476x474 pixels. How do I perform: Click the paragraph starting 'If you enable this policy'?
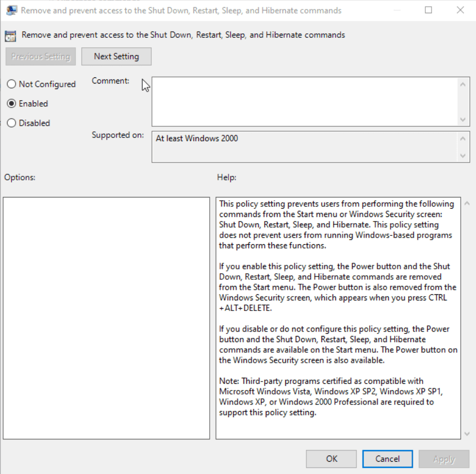coord(338,287)
